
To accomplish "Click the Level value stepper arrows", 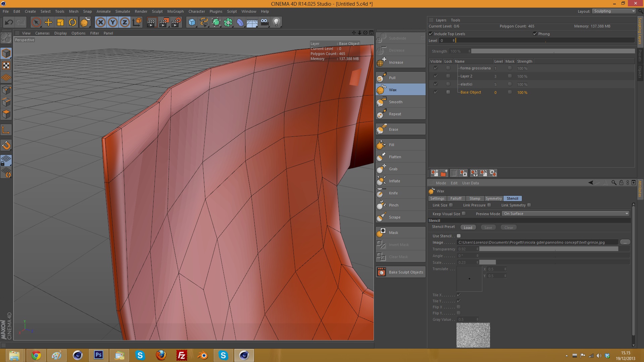I will [x=453, y=41].
